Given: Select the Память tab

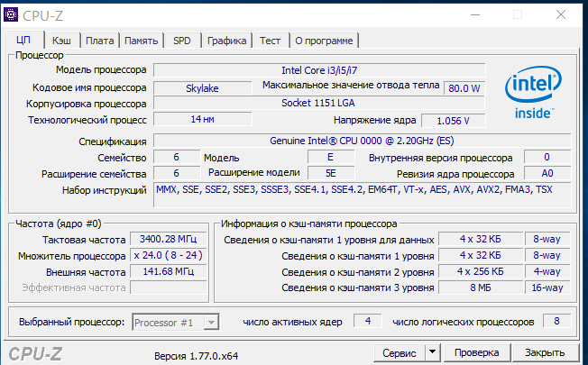Looking at the screenshot, I should 141,41.
